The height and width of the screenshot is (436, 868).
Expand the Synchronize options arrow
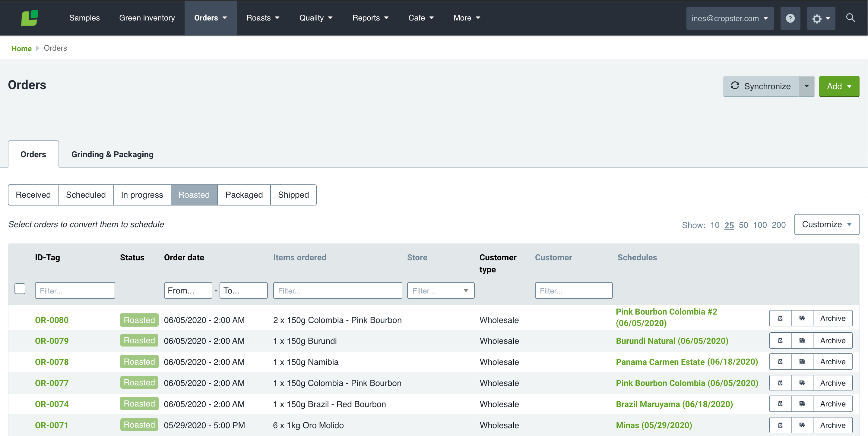point(807,86)
